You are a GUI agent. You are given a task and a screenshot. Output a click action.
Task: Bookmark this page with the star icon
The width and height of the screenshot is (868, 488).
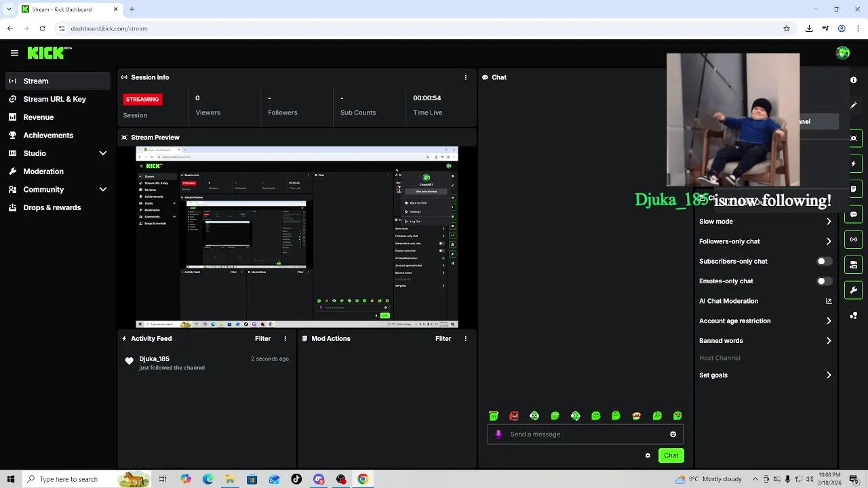point(787,28)
